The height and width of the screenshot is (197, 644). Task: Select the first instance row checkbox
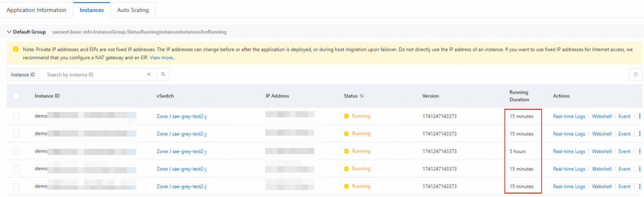pos(16,116)
